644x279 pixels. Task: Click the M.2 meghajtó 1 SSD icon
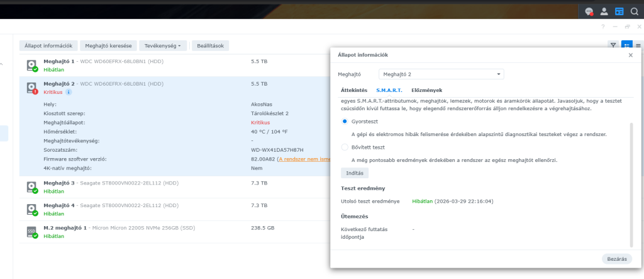coord(31,232)
